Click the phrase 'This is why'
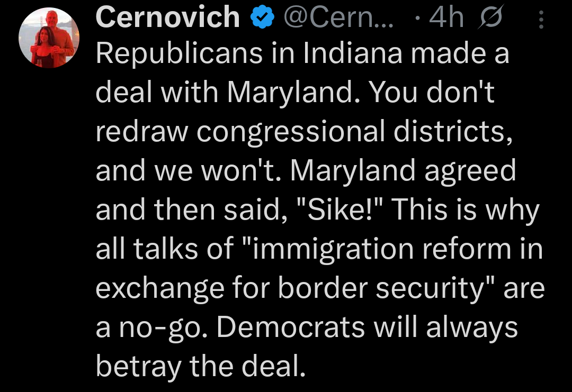 (x=464, y=209)
